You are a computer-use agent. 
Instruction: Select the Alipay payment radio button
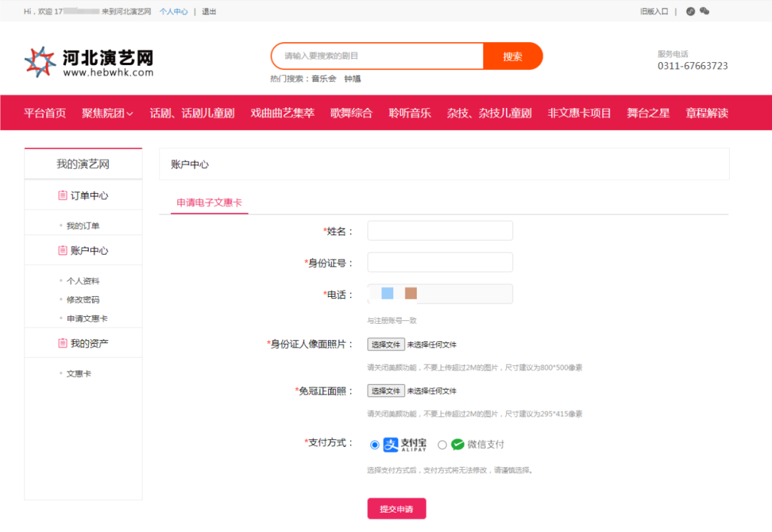374,443
